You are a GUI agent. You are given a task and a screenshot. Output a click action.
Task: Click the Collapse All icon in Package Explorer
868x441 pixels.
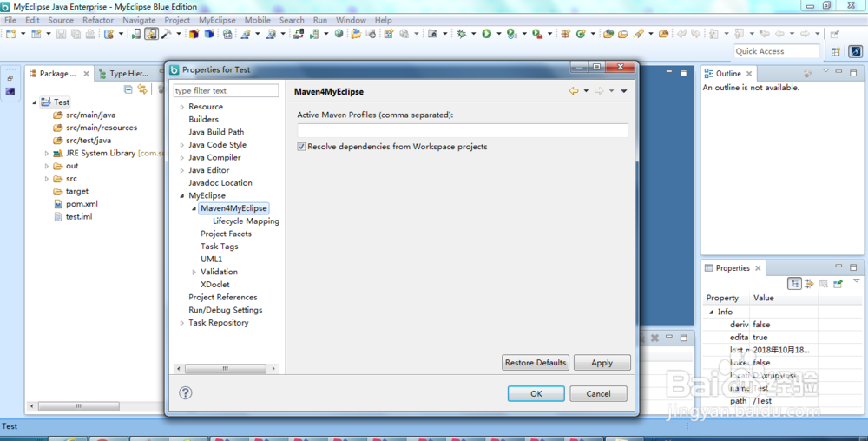[x=128, y=89]
